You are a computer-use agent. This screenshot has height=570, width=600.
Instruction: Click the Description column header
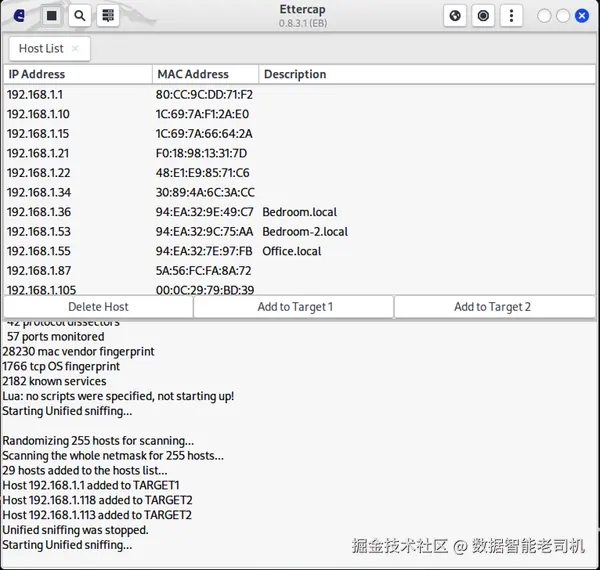(427, 74)
